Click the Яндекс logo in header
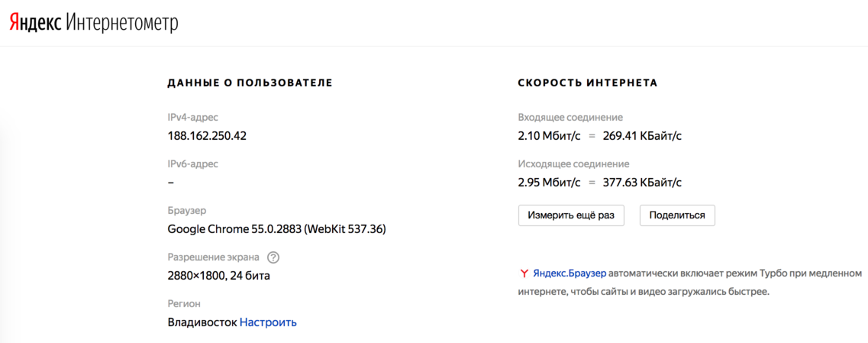This screenshot has width=868, height=343. point(34,23)
